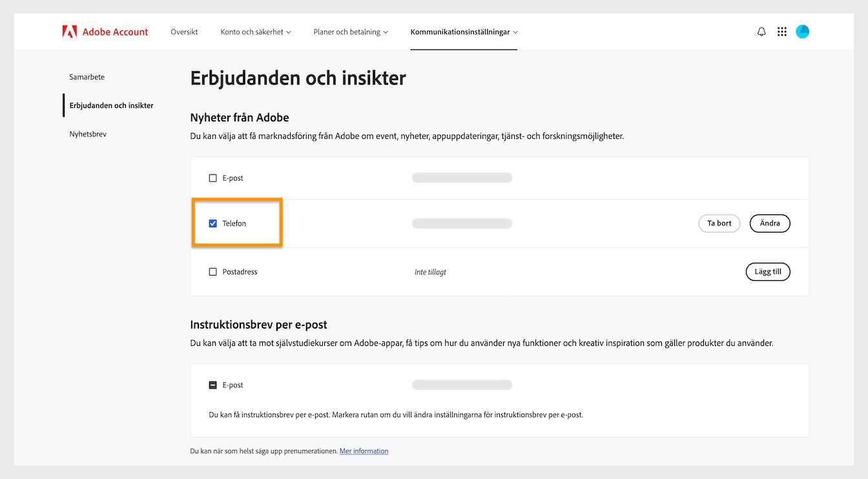Screen dimensions: 868x479
Task: Open the Samarbete sidebar section
Action: [87, 77]
